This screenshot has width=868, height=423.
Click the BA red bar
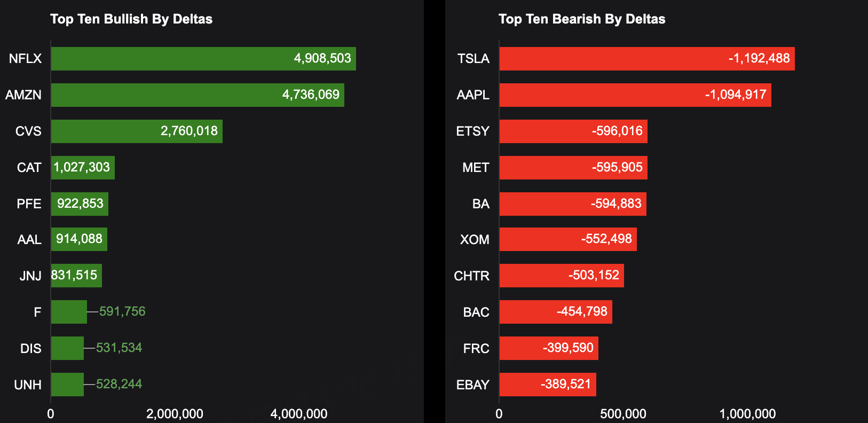(x=572, y=204)
